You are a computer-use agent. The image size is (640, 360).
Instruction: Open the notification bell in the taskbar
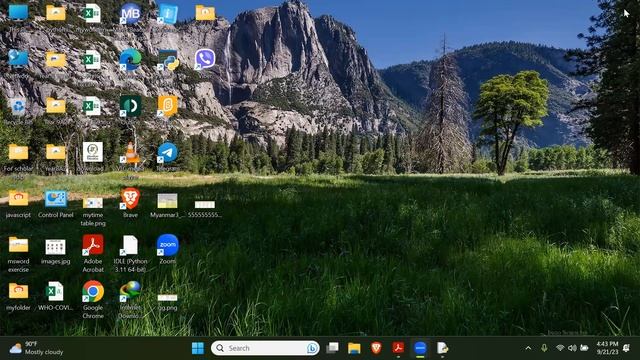(x=627, y=348)
